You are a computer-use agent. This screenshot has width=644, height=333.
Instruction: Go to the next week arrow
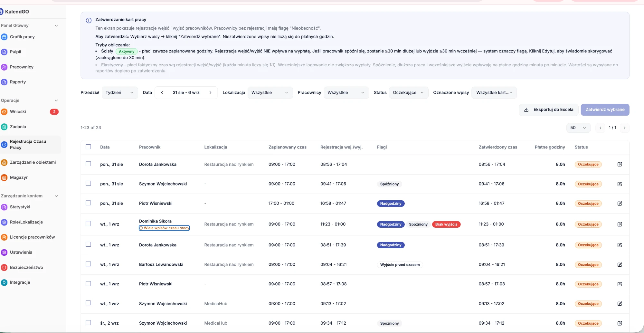click(210, 92)
